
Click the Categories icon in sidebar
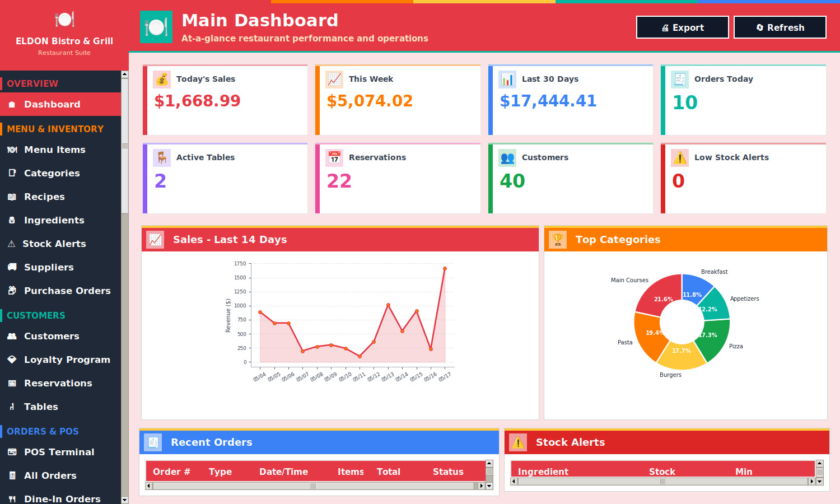(12, 174)
